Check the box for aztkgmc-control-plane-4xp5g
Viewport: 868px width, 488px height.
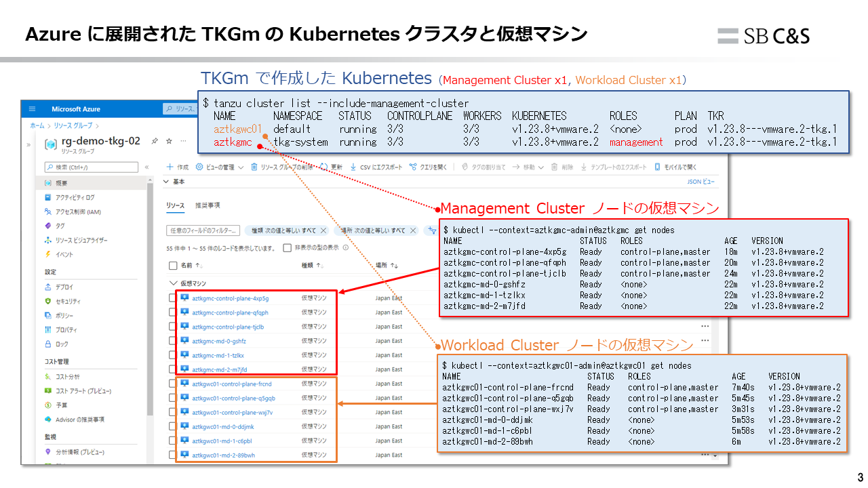point(173,298)
